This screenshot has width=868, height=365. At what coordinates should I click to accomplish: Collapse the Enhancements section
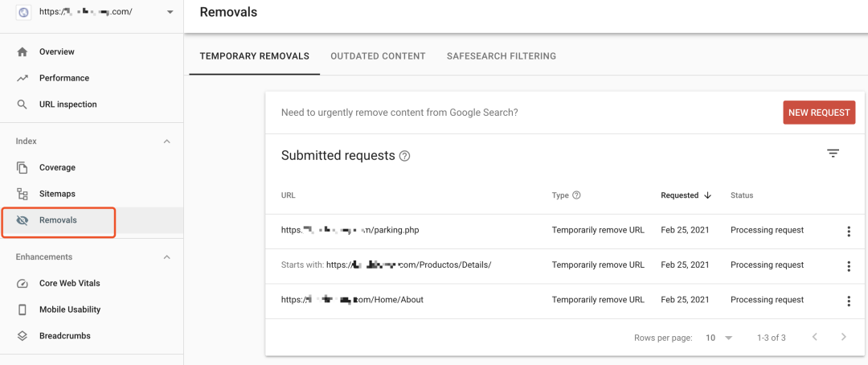pos(167,257)
